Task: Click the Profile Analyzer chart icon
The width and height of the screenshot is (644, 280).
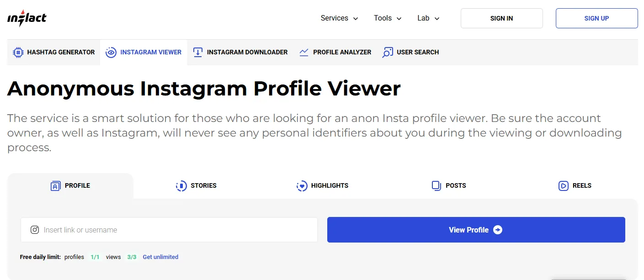Action: coord(304,52)
